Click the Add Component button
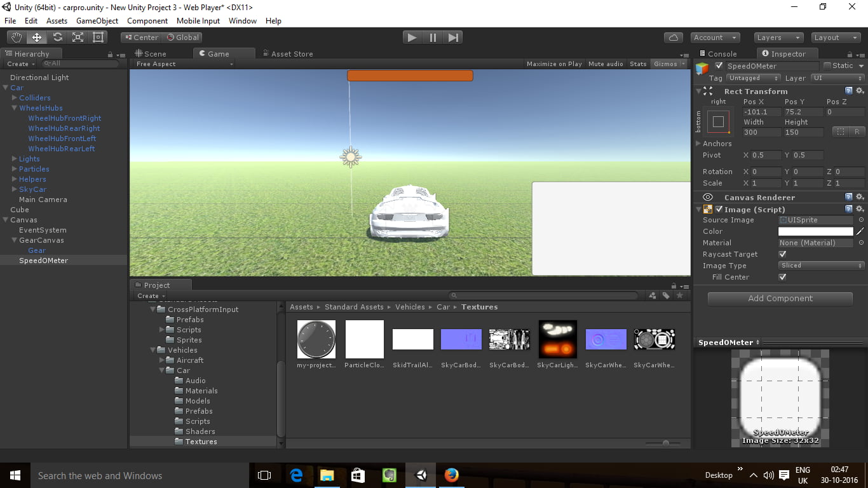Screen dimensions: 868x488 point(779,298)
